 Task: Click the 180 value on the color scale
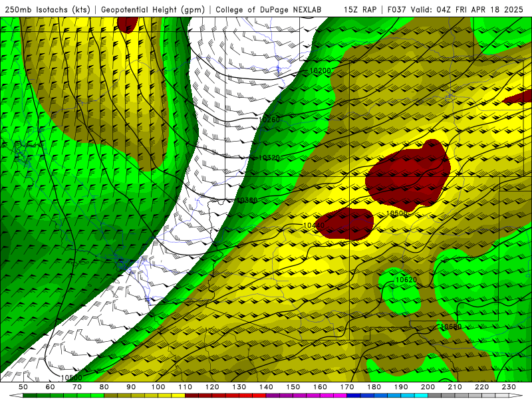pos(374,387)
